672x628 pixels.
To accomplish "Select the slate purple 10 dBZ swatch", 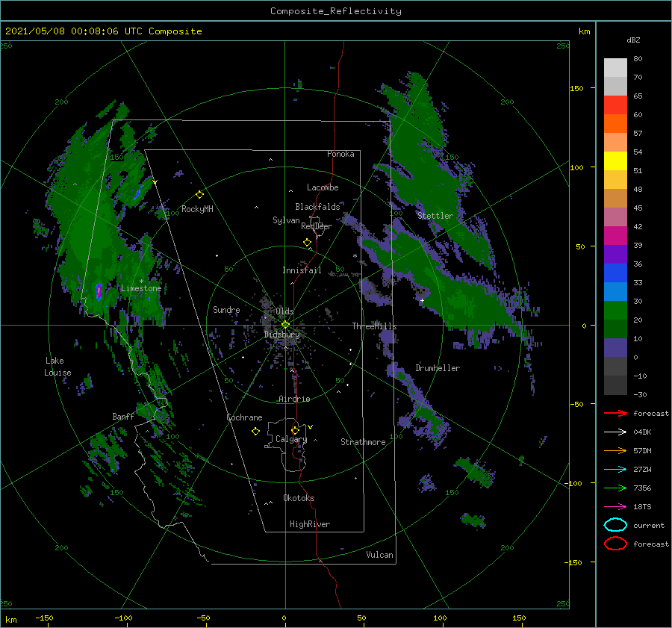I will point(615,348).
